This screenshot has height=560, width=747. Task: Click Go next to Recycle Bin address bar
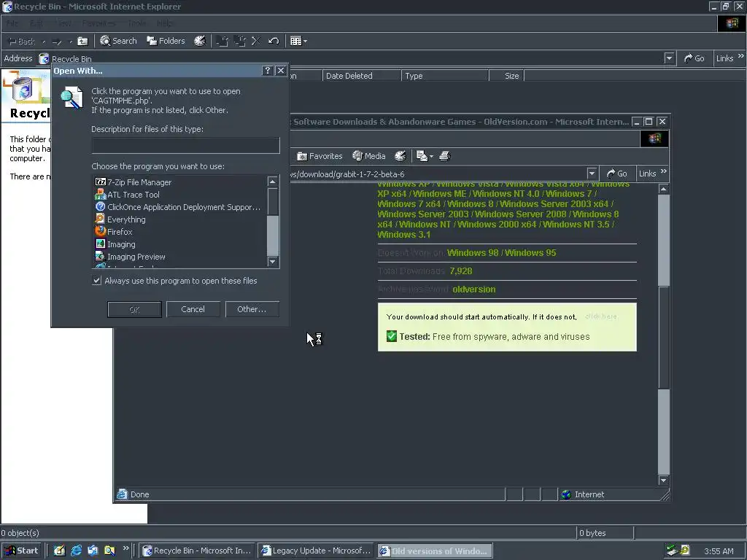pyautogui.click(x=694, y=58)
